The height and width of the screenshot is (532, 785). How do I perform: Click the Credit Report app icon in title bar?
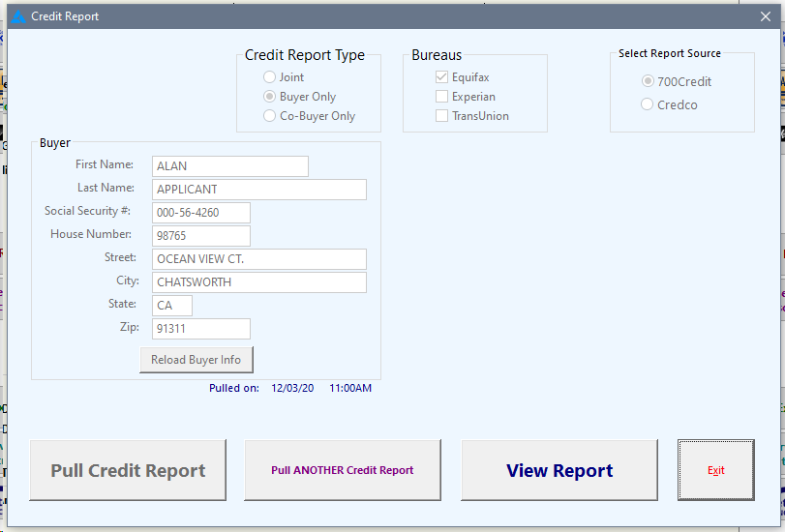17,16
